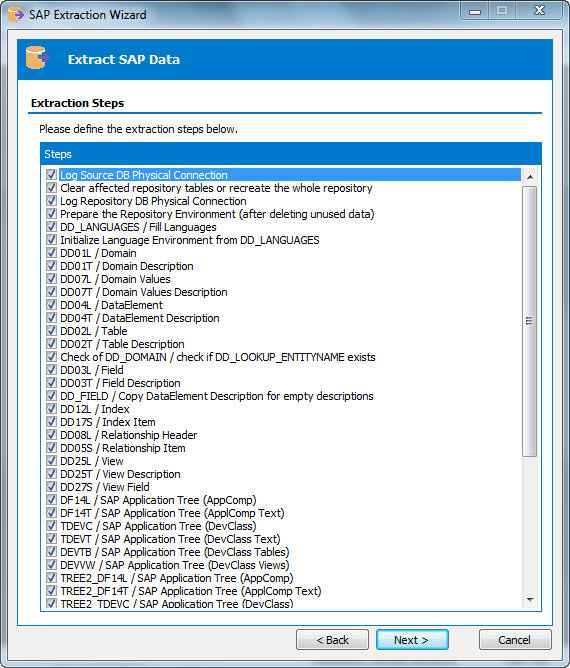Screen dimensions: 570x668
Task: Uncheck the DEVVW DevClass Views checkbox
Action: click(52, 564)
